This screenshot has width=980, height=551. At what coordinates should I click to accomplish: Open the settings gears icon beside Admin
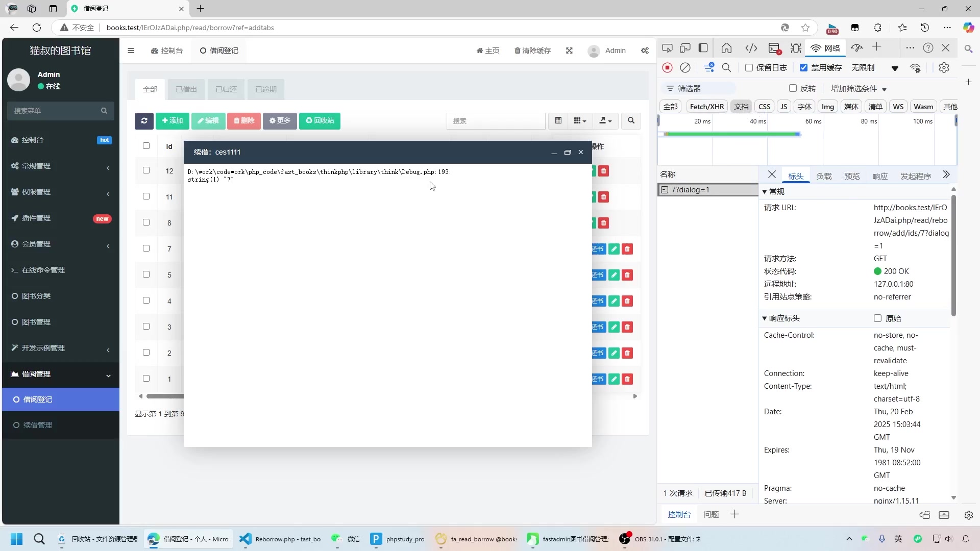[645, 51]
